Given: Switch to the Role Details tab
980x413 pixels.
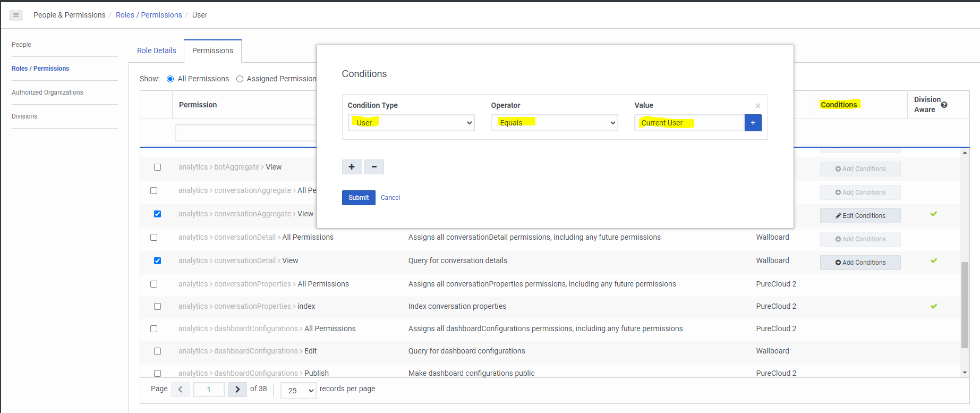Looking at the screenshot, I should point(156,50).
